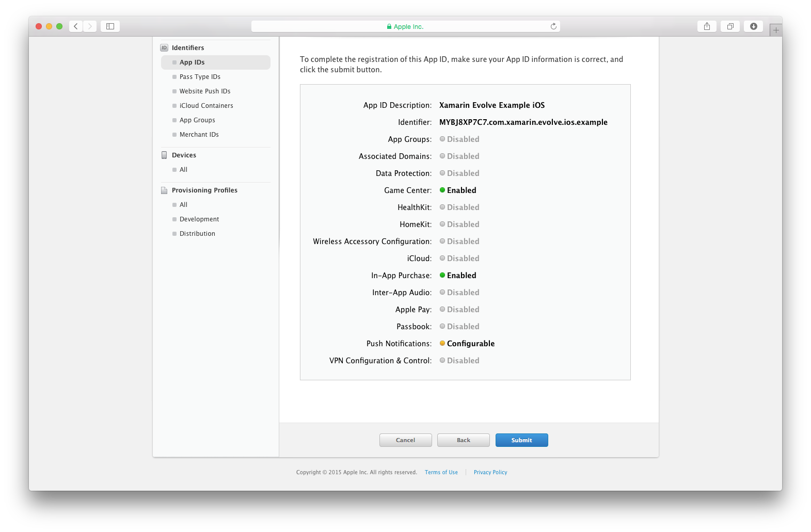811x532 pixels.
Task: Click the identifier MYBJ8XP7C7.com.xamarin.evolve.ios.example
Action: click(x=523, y=122)
